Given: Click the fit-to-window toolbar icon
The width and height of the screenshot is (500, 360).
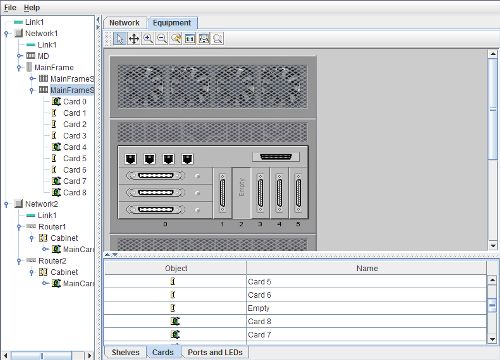Looking at the screenshot, I should coord(204,39).
